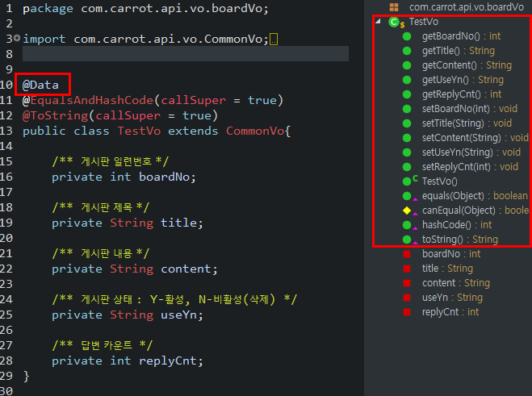The height and width of the screenshot is (396, 532).
Task: Click 'CommonVo' superclass name on line 13
Action: pos(255,131)
